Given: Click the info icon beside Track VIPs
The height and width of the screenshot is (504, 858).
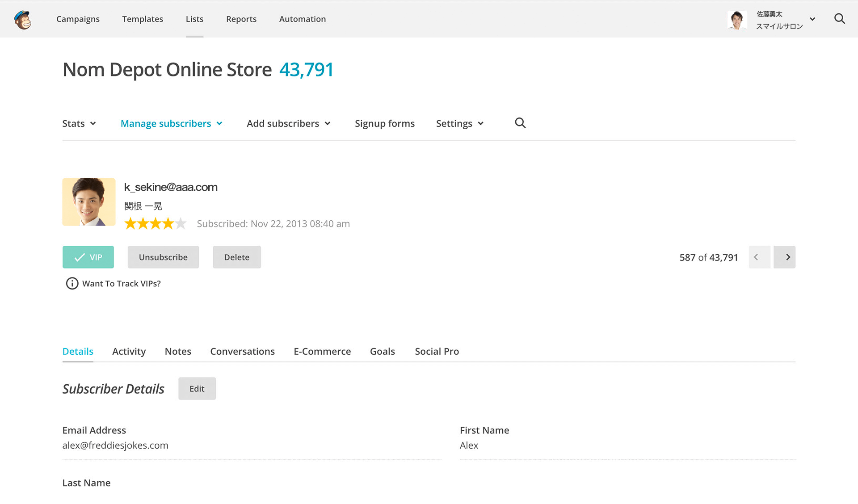Looking at the screenshot, I should 72,284.
